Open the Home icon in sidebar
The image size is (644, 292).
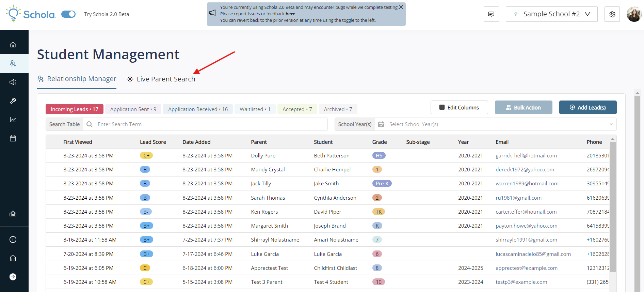13,45
